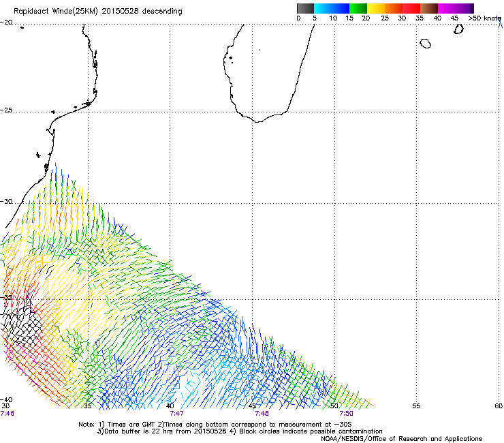This screenshot has height=443, width=504.
Task: Pick the brown 35–40 knots legend swatch
Action: pos(429,8)
